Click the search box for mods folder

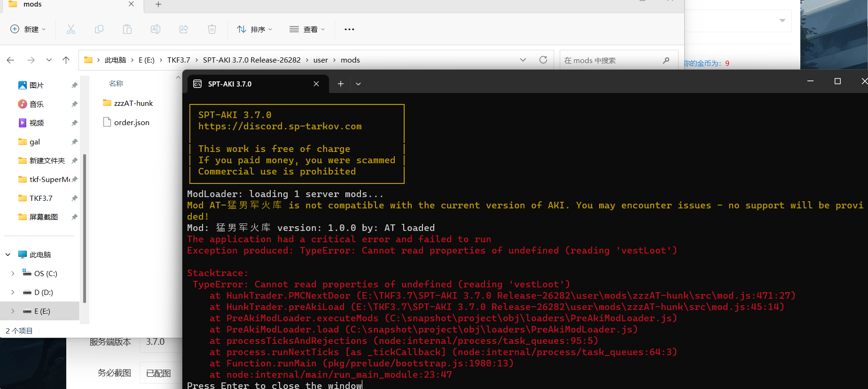pyautogui.click(x=613, y=60)
